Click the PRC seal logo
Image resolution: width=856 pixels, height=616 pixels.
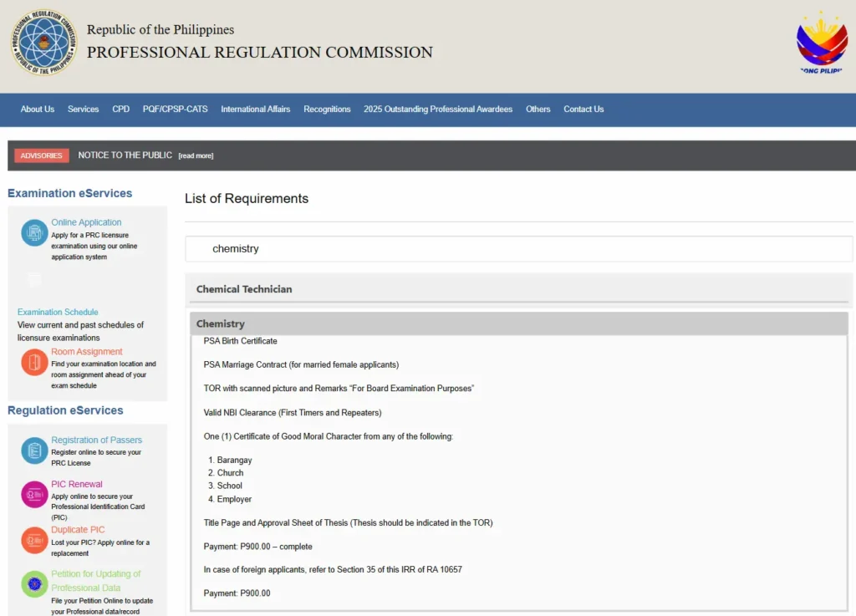(43, 42)
